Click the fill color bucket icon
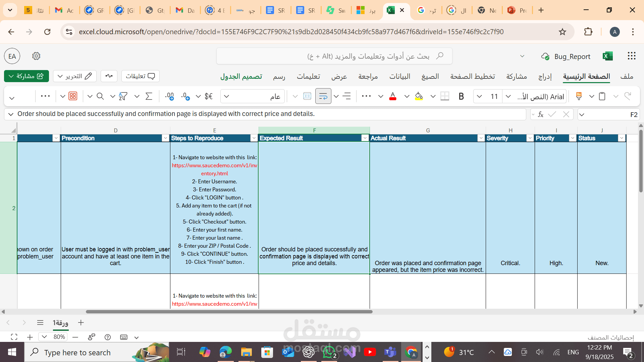The width and height of the screenshot is (644, 362). coord(419,97)
